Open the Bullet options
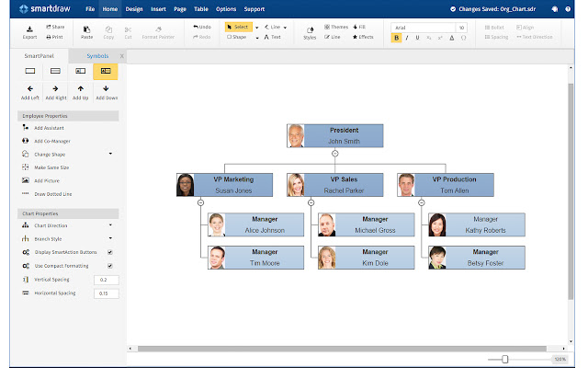 [494, 28]
